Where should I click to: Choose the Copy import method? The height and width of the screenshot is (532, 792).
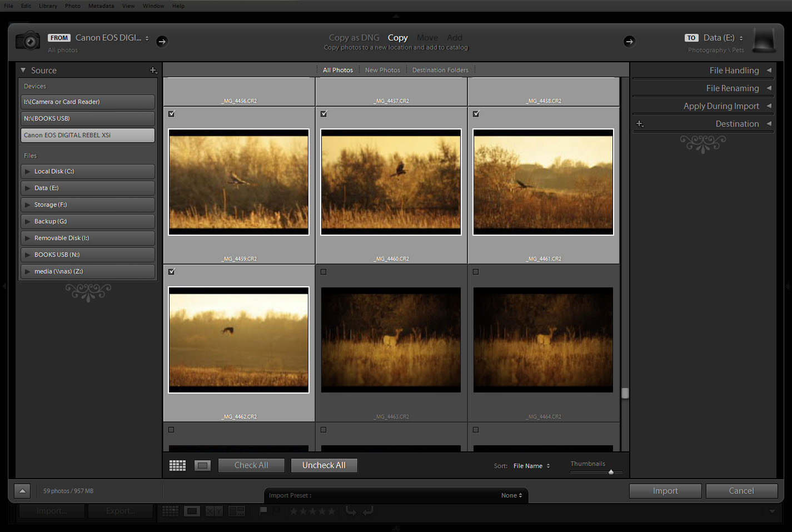[x=398, y=38]
